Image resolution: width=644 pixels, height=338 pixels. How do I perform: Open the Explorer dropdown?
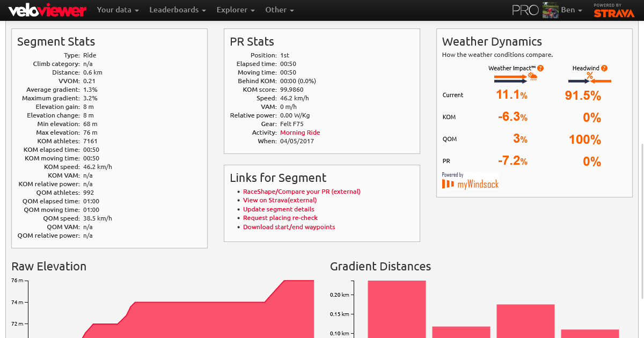click(x=235, y=10)
